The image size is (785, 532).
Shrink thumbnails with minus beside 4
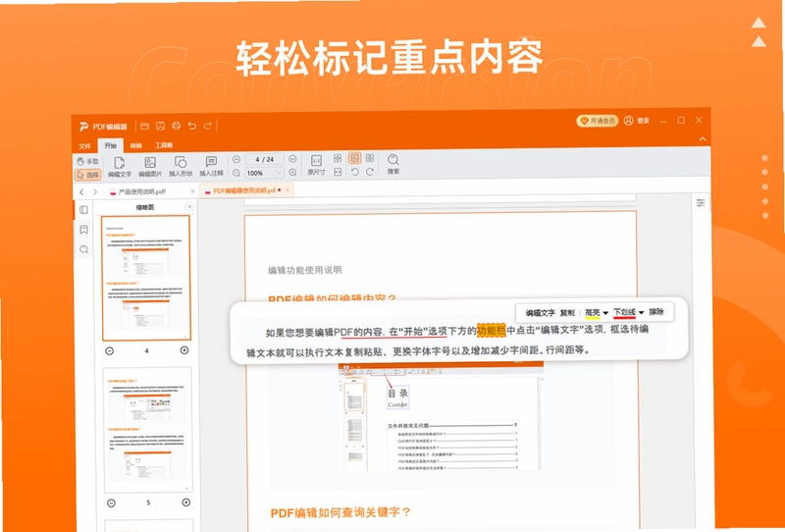(x=109, y=350)
